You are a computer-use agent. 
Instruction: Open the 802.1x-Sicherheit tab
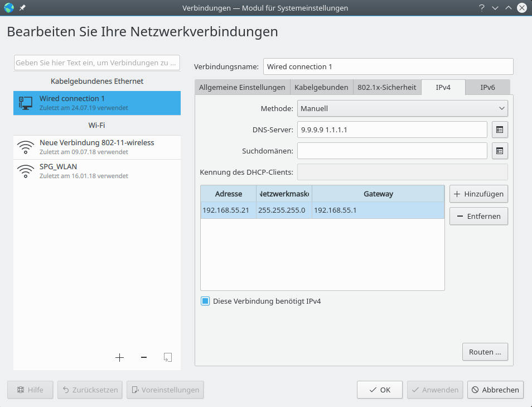[x=386, y=87]
